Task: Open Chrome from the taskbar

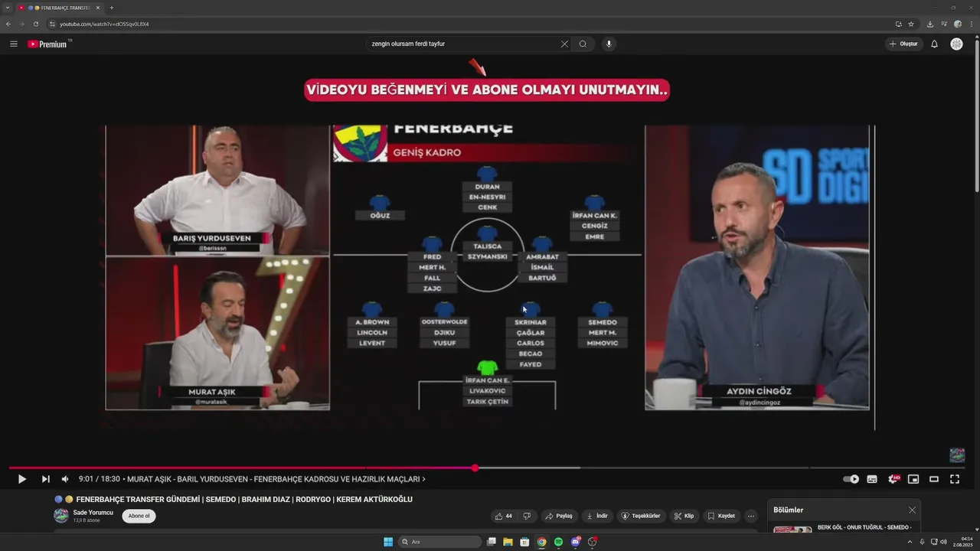Action: click(x=541, y=542)
